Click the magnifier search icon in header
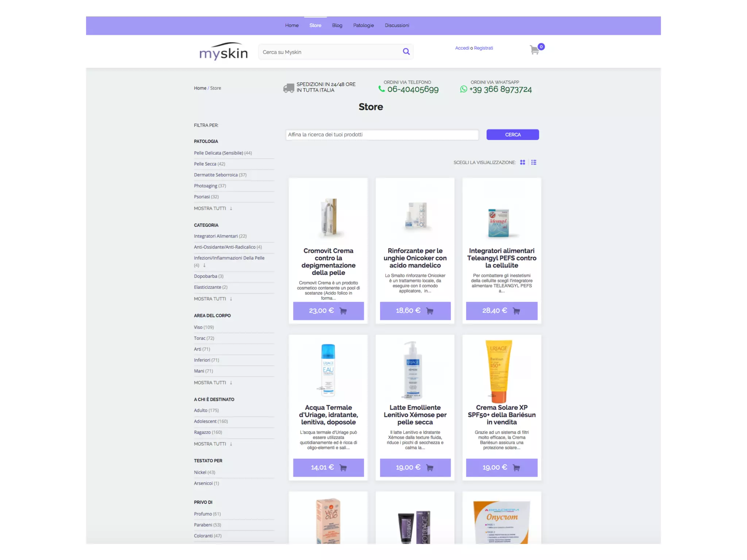The height and width of the screenshot is (560, 747). (406, 52)
